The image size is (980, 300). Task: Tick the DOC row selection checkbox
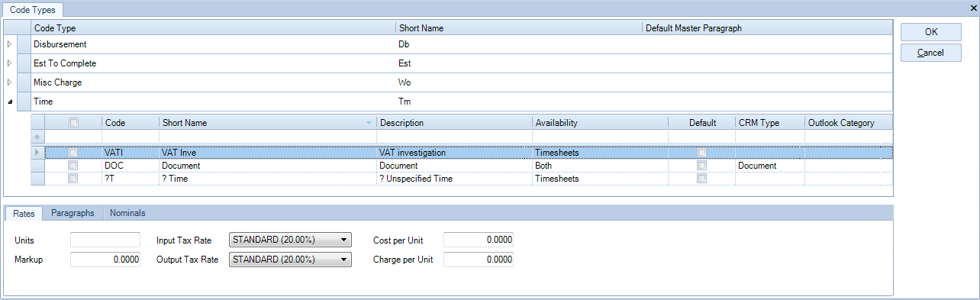pos(73,166)
